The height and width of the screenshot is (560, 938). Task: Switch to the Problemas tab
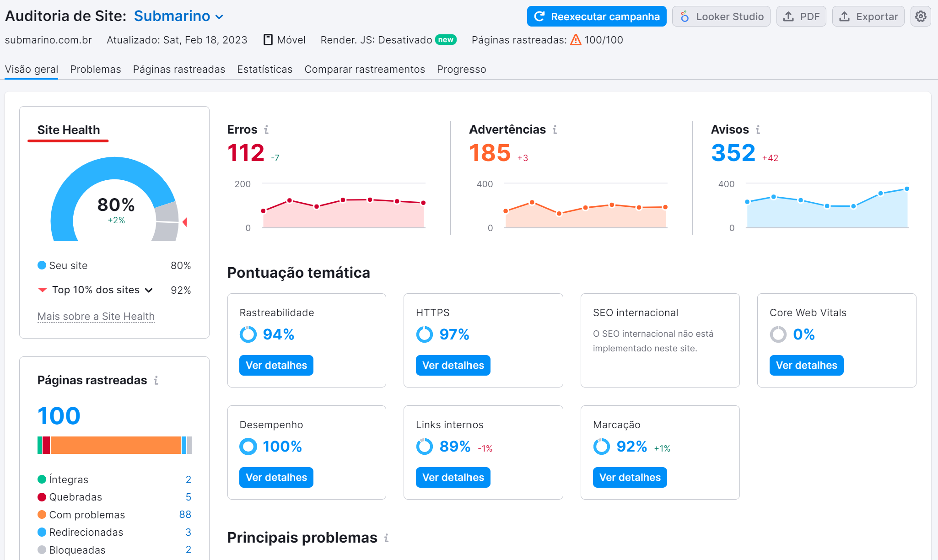point(95,69)
